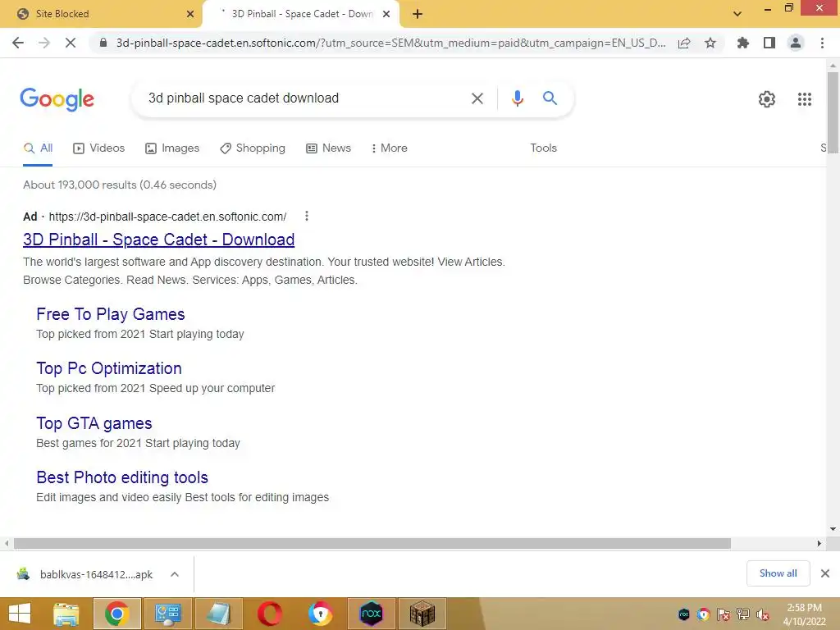Open the Google apps grid
840x630 pixels.
pyautogui.click(x=804, y=99)
